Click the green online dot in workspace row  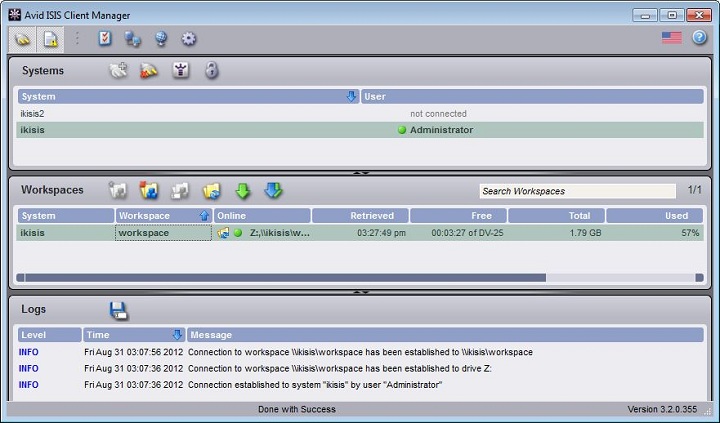(x=238, y=233)
